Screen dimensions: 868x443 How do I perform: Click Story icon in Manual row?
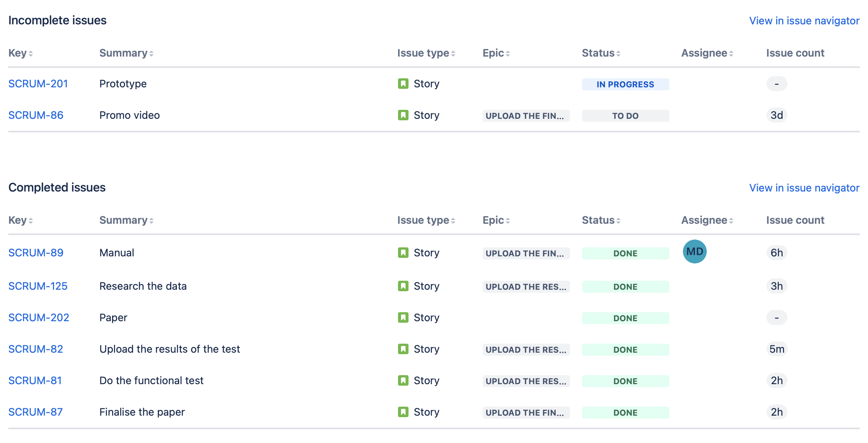pyautogui.click(x=403, y=253)
